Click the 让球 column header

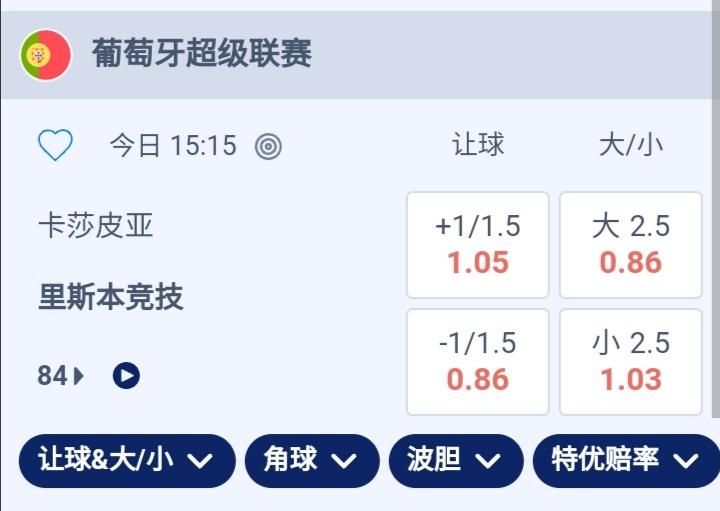tap(478, 146)
